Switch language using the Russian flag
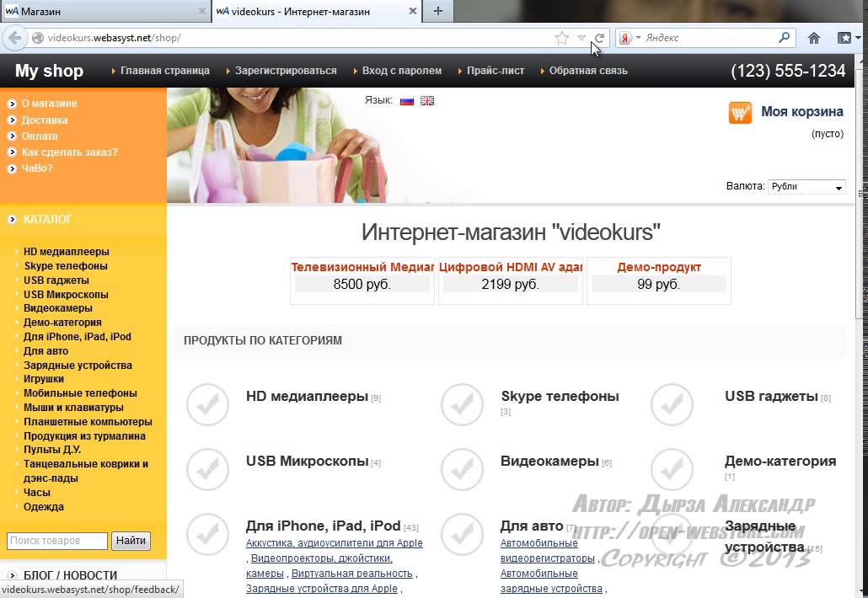 pyautogui.click(x=407, y=101)
